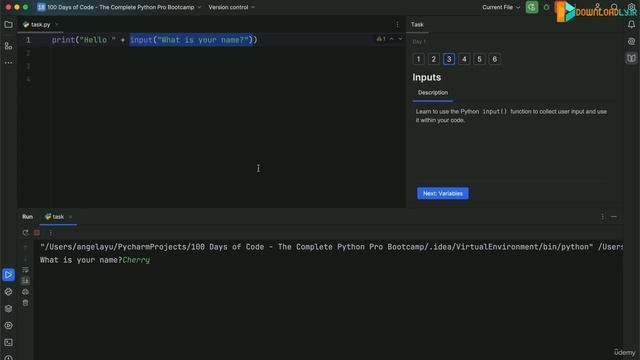Open the Current File run configuration dropdown
This screenshot has width=640, height=360.
(501, 7)
